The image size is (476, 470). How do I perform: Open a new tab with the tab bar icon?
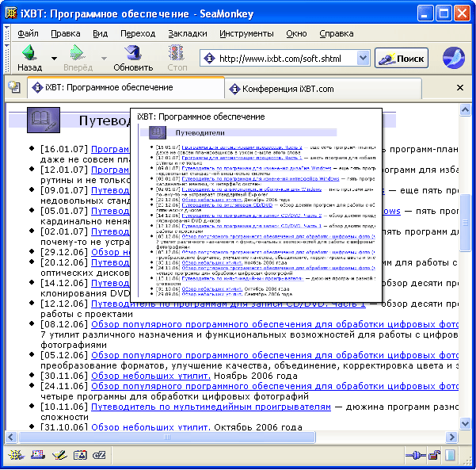tap(14, 87)
